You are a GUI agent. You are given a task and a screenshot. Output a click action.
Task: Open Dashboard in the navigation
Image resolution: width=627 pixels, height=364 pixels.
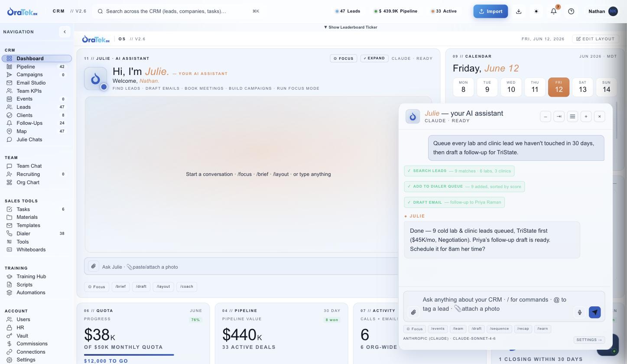coord(36,58)
